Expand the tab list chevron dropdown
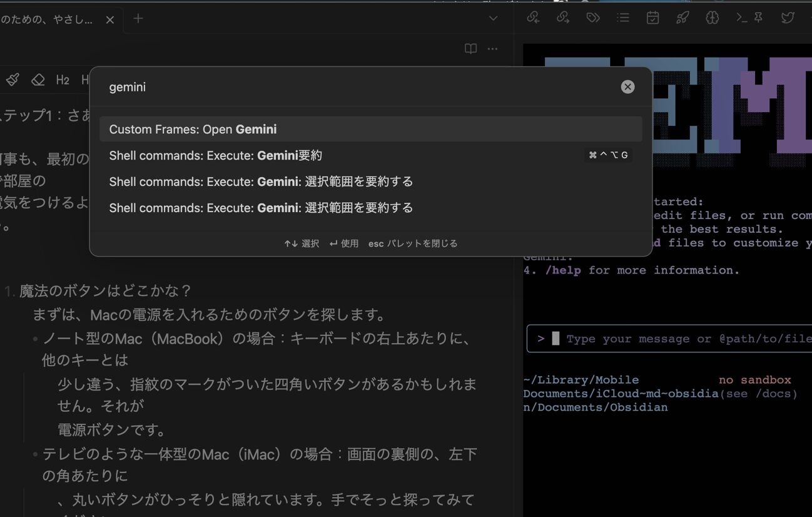Viewport: 812px width, 517px height. [x=493, y=19]
